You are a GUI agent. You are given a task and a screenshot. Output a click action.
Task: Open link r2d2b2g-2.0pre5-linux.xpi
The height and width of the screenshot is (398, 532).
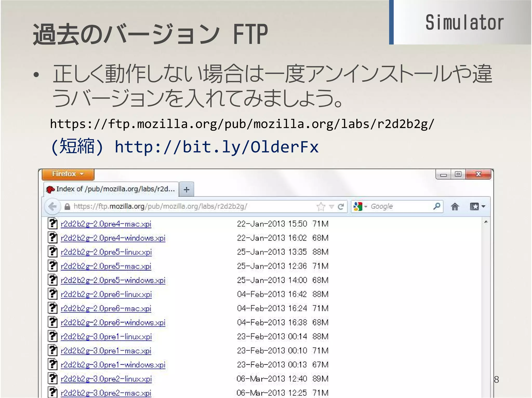(x=106, y=252)
